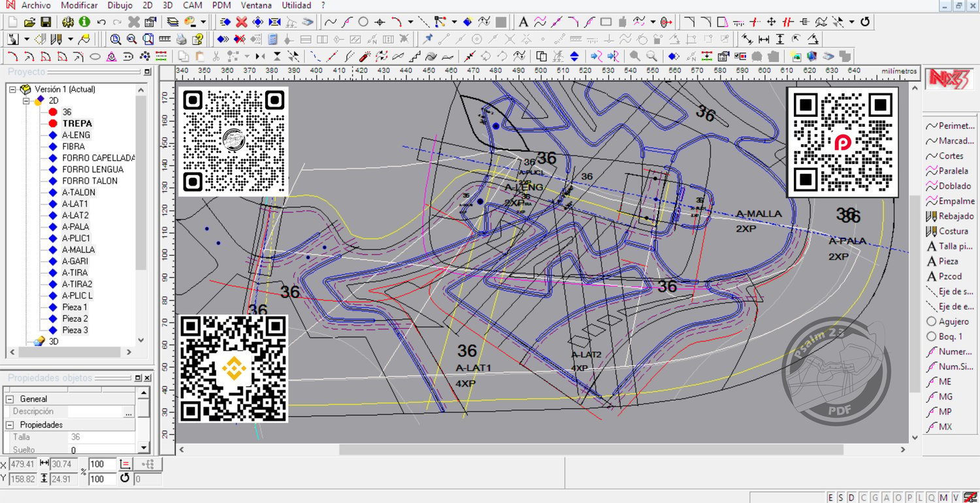This screenshot has width=980, height=503.
Task: Click the blue up-down triangles icon
Action: 574,56
